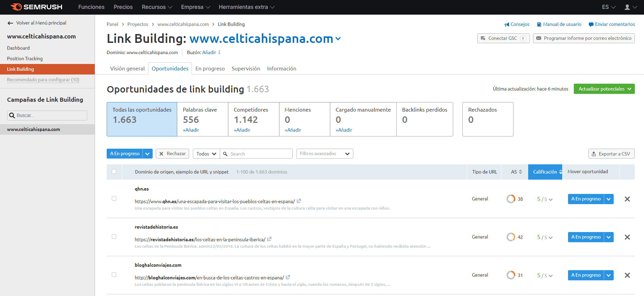This screenshot has width=644, height=296.
Task: Click the AS score 38 circle for qhn.es
Action: point(511,199)
